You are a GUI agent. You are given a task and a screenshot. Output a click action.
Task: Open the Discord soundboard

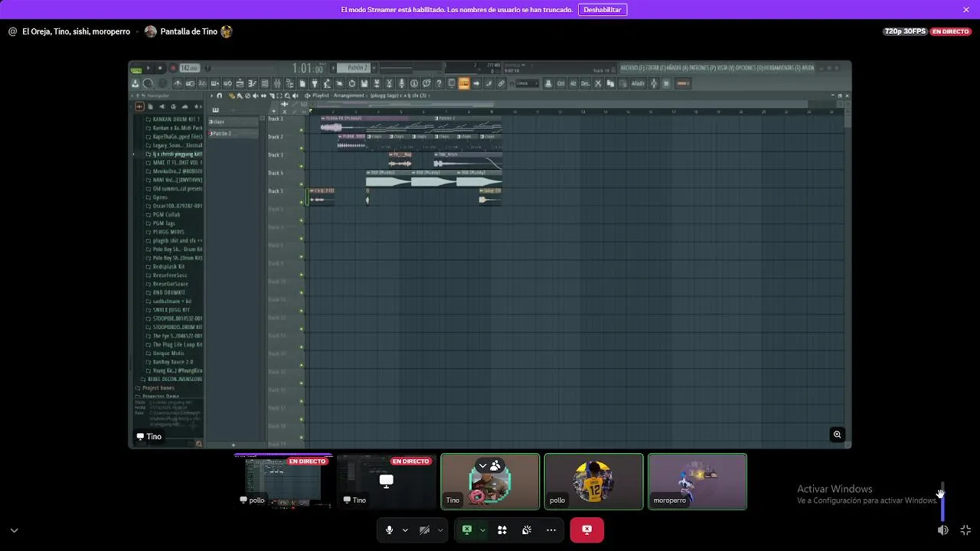pyautogui.click(x=527, y=530)
